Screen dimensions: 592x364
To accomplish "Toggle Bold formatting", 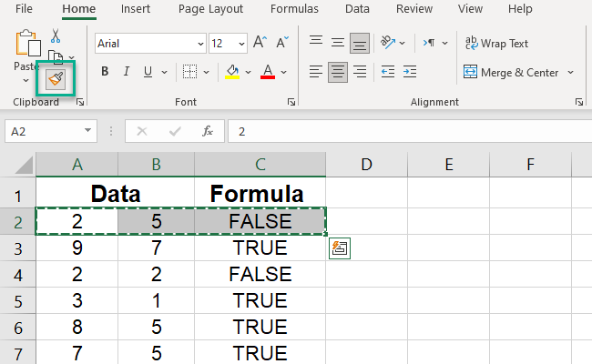I will coord(105,72).
